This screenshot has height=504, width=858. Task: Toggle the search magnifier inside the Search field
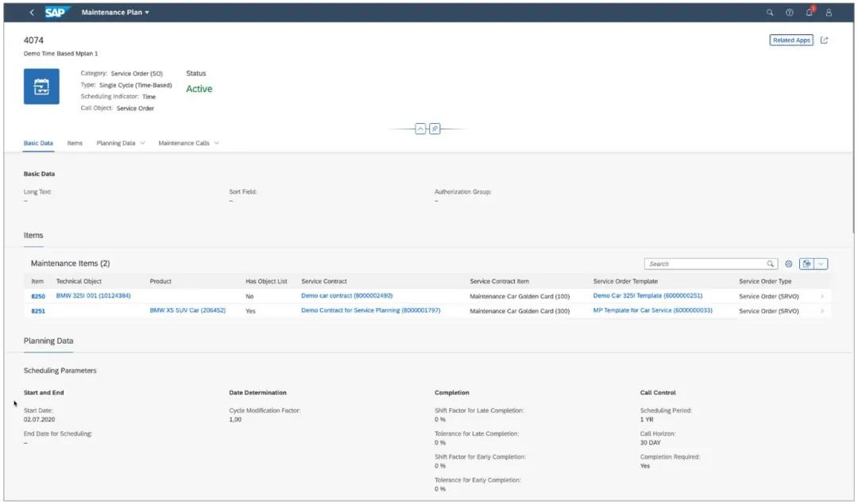click(770, 264)
